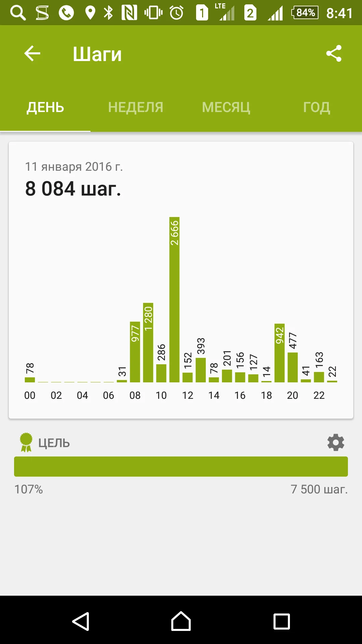Switch to the МЕСЯЦ tab

point(226,107)
